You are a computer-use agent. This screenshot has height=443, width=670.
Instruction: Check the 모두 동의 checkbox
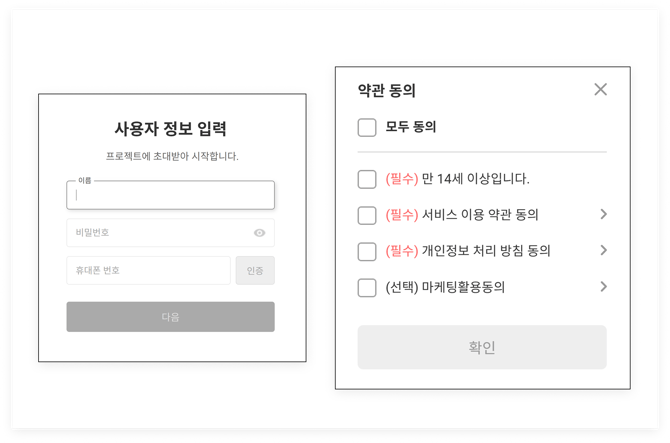367,127
